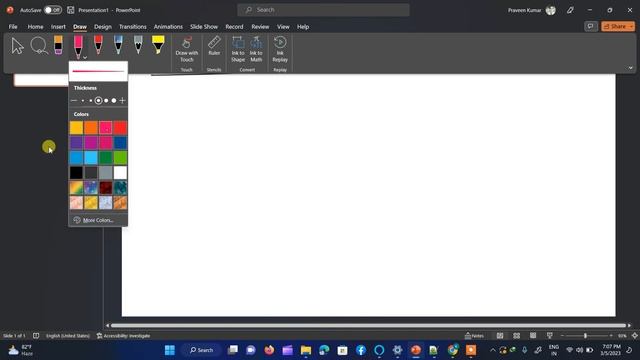Image resolution: width=640 pixels, height=360 pixels.
Task: Pick the black color swatch
Action: point(76,173)
